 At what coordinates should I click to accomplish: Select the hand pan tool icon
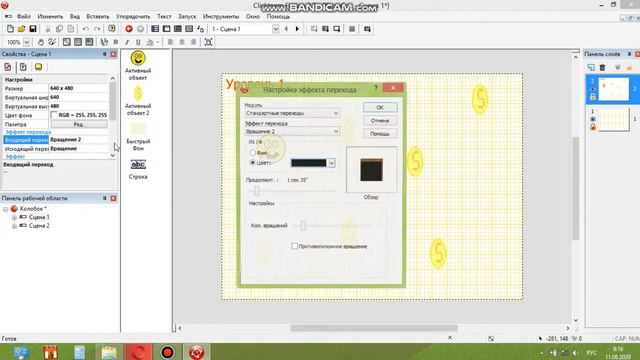pyautogui.click(x=40, y=42)
